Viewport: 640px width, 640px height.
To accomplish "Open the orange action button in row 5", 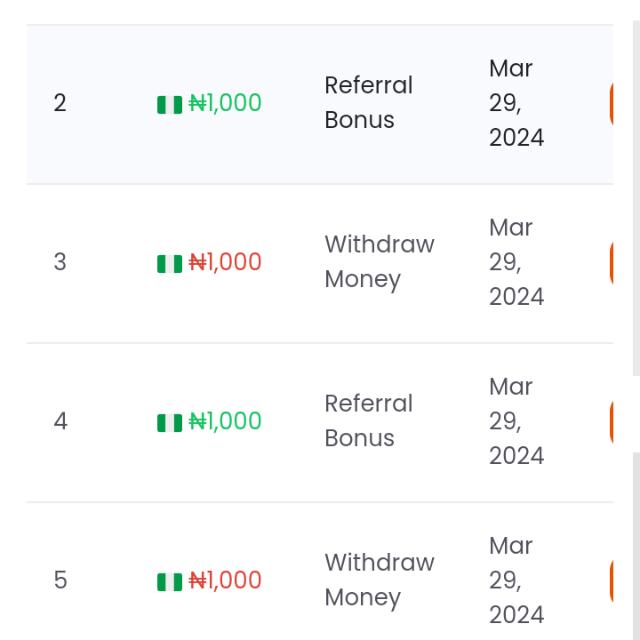I will pos(611,581).
